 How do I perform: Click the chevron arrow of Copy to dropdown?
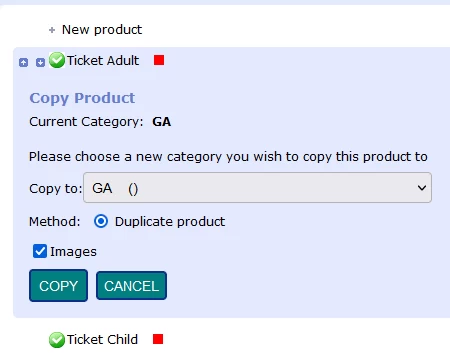click(422, 188)
